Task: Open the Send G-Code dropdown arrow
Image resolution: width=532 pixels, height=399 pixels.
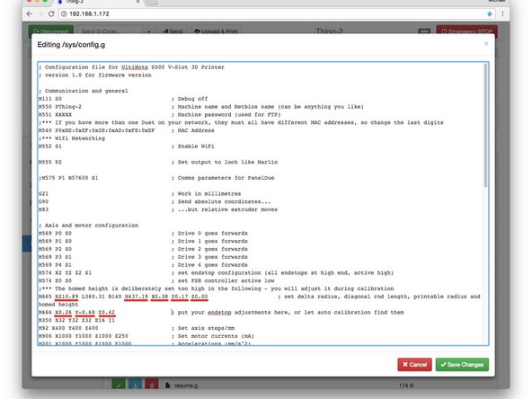Action: pos(149,31)
